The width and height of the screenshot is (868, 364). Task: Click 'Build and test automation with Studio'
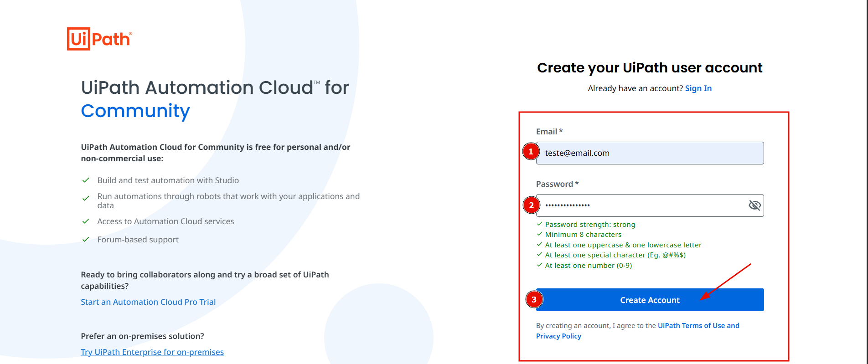tap(168, 180)
